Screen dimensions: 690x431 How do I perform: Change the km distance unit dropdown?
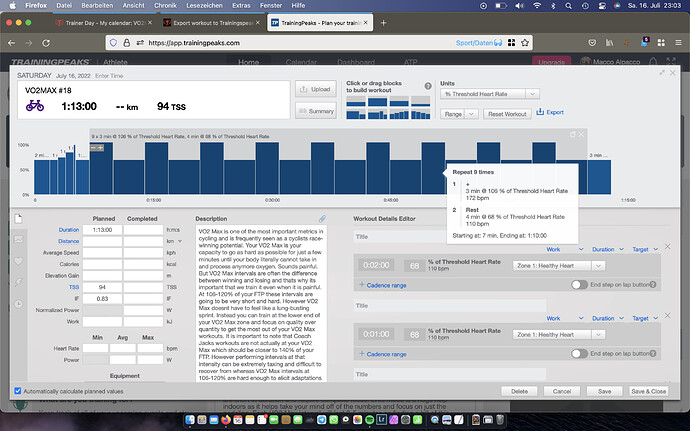(x=174, y=241)
